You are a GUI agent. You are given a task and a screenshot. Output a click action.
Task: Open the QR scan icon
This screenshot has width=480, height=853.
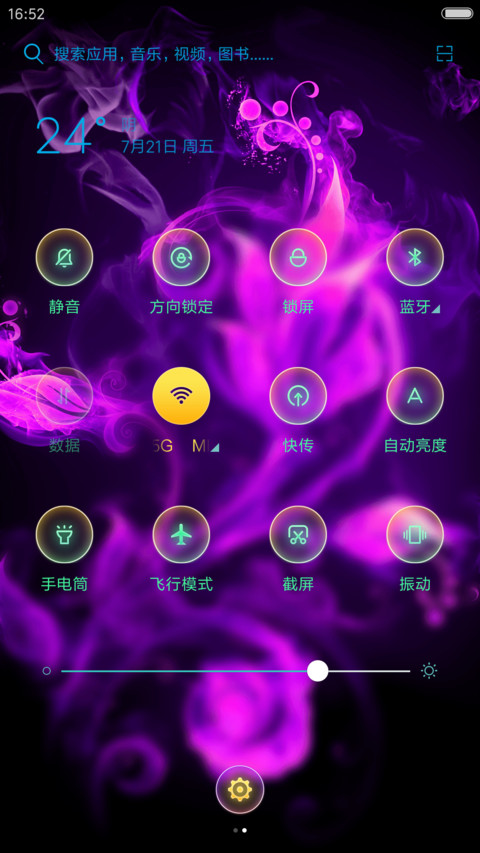[445, 53]
